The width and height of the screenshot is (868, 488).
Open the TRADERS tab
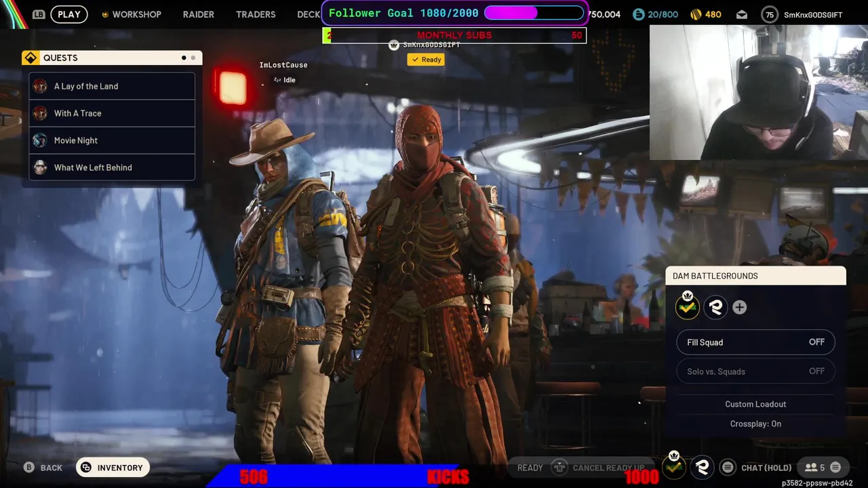[x=256, y=14]
